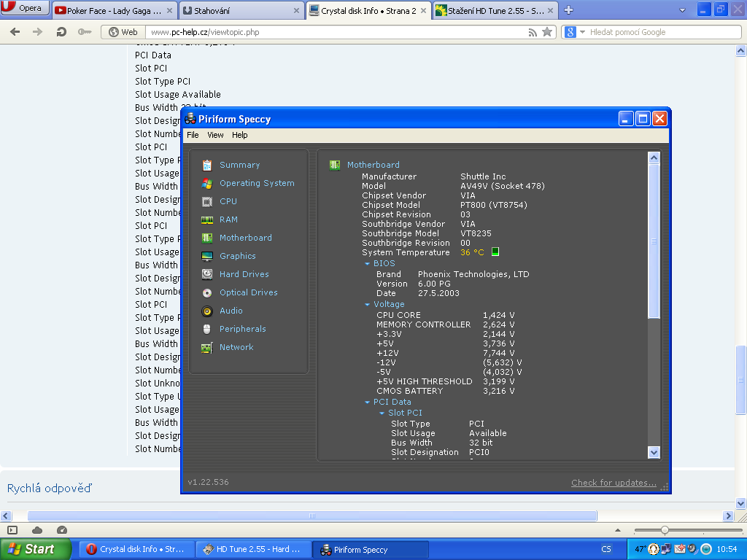Click the CS language indicator in taskbar
747x560 pixels.
pos(606,549)
